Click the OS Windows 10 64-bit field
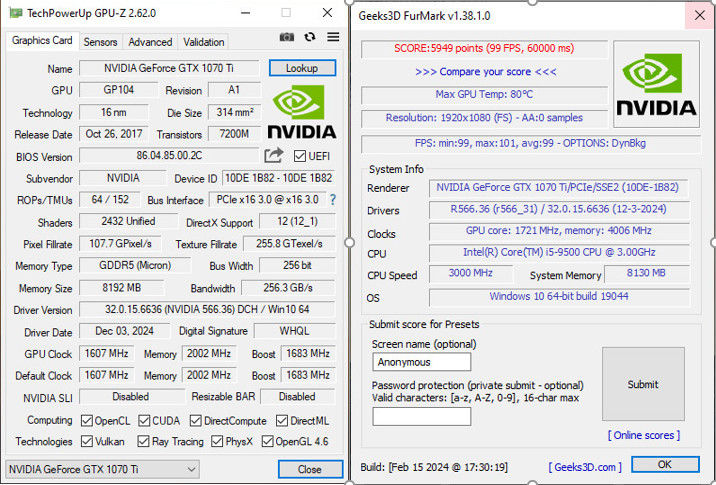 coord(558,296)
